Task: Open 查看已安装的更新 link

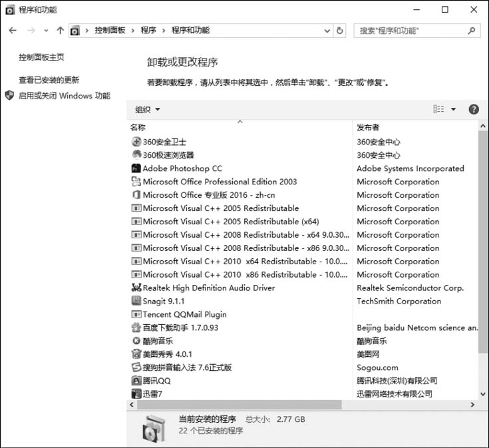Action: (x=49, y=80)
